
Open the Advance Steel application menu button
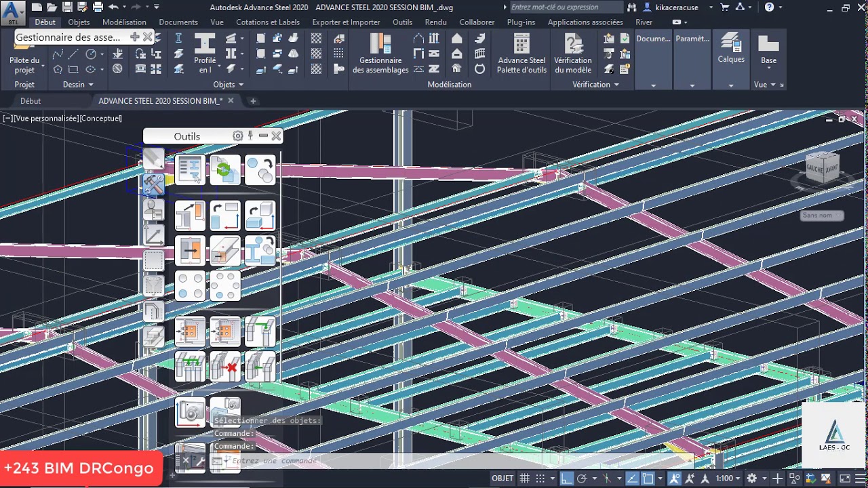13,13
